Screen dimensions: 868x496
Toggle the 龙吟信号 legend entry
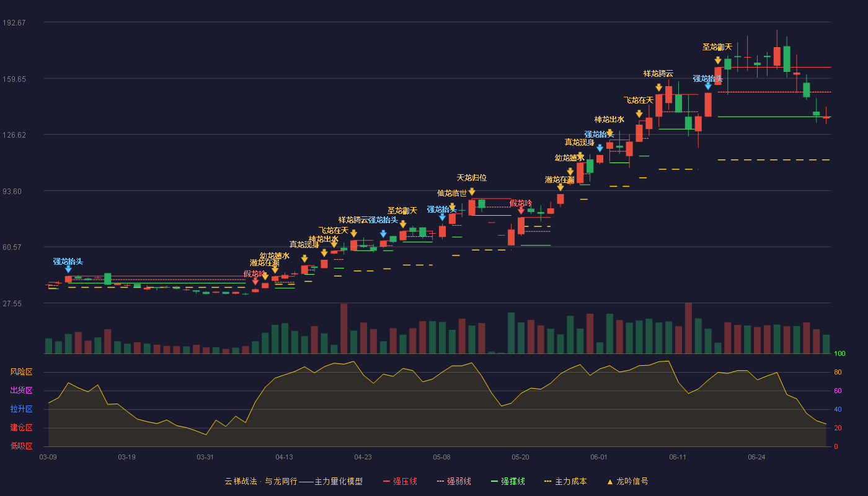pos(627,481)
